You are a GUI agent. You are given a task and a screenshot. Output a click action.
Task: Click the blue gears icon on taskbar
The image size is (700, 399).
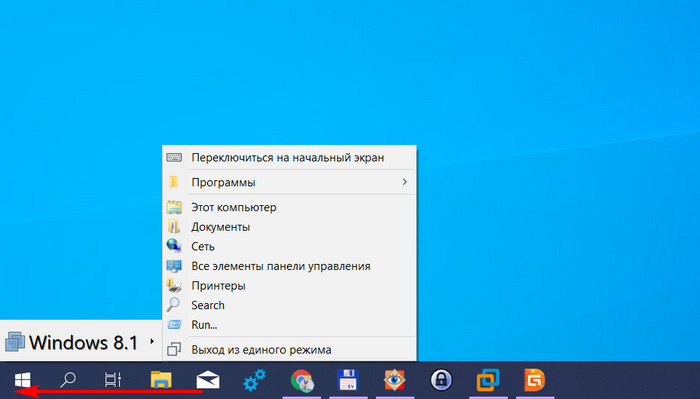254,380
